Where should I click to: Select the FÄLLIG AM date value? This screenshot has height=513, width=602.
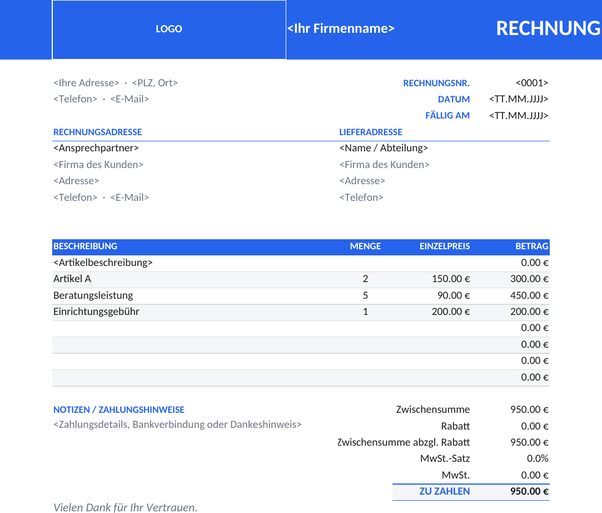519,116
